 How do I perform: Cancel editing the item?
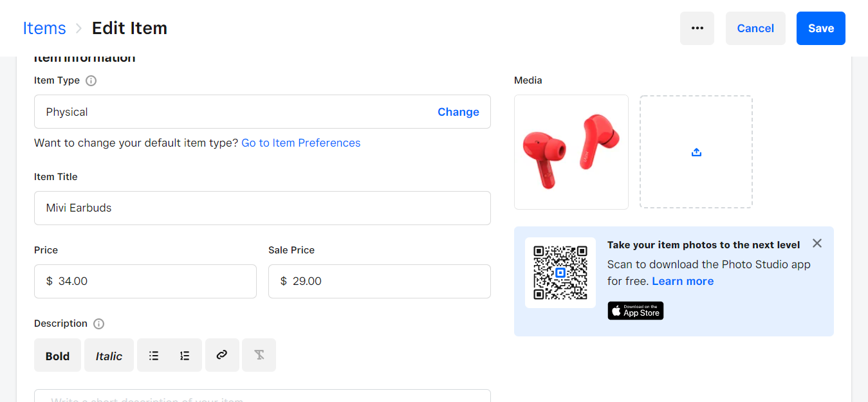[755, 28]
